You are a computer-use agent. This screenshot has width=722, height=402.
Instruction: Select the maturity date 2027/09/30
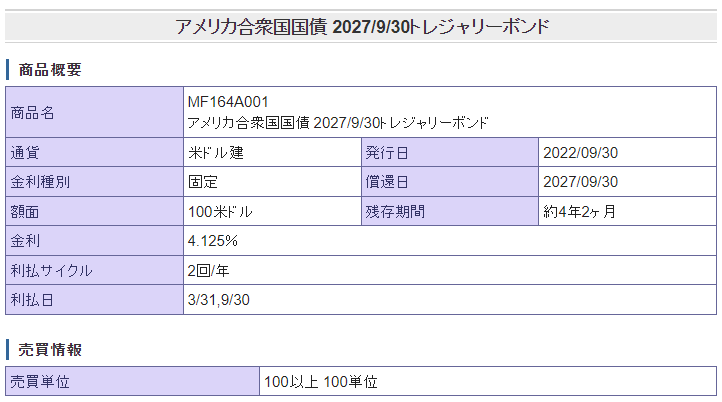pos(580,182)
